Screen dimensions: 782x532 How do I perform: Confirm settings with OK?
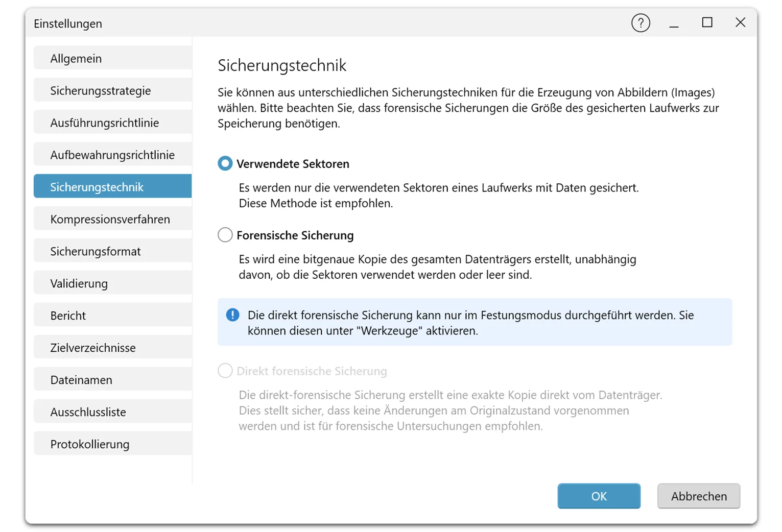point(599,496)
